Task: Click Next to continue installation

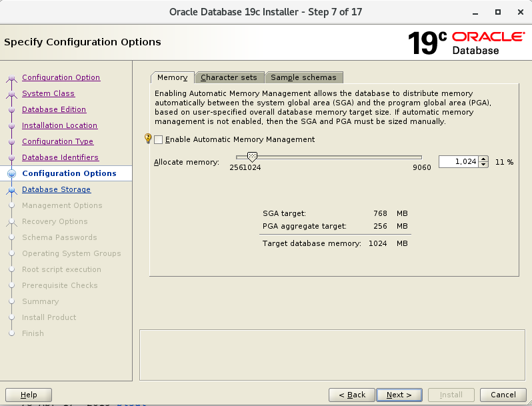Action: (399, 395)
